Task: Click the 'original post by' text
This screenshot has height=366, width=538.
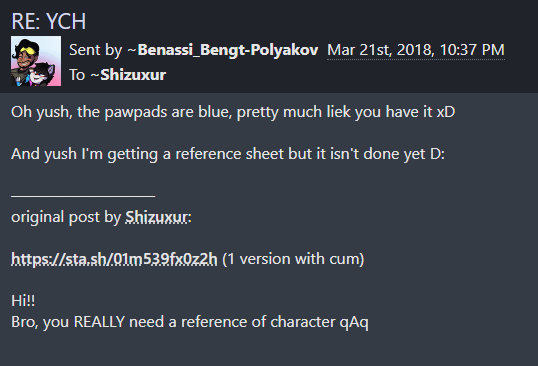Action: pos(66,217)
